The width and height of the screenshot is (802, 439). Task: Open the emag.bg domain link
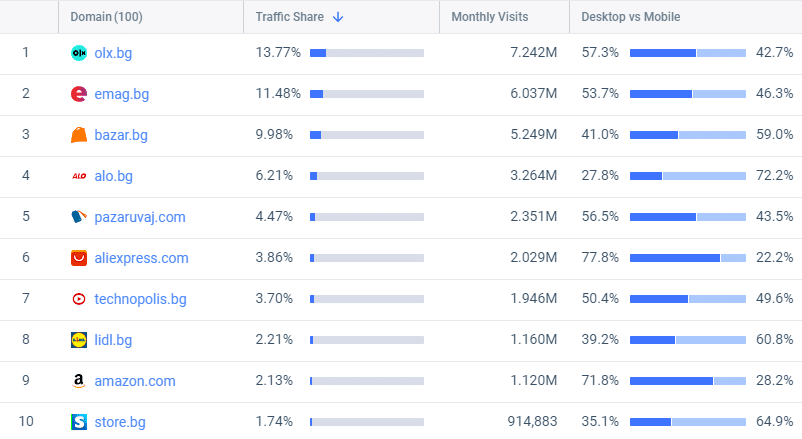[x=122, y=94]
